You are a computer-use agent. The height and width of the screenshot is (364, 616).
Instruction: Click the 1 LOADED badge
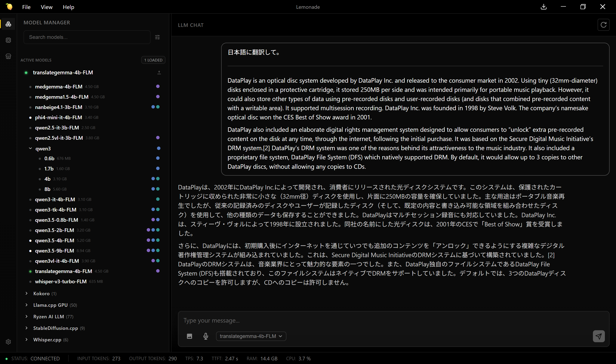click(153, 60)
